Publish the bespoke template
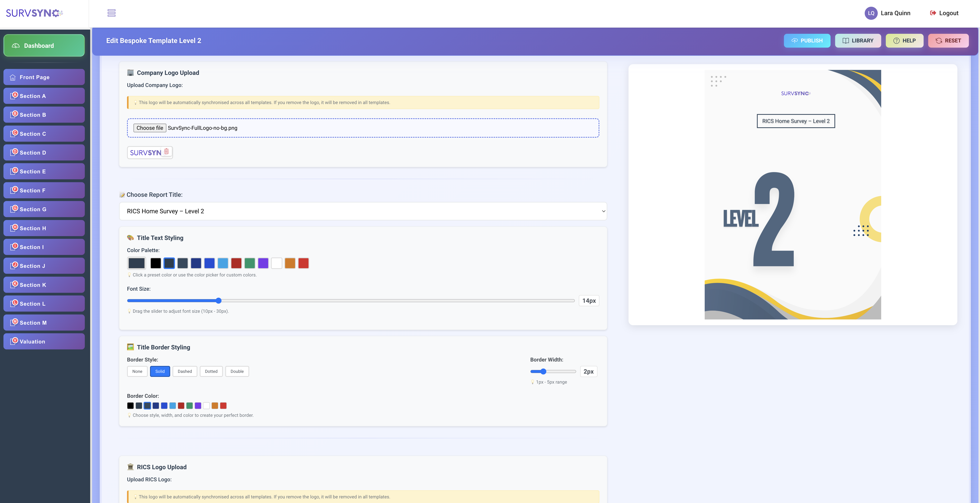This screenshot has width=980, height=503. click(807, 40)
